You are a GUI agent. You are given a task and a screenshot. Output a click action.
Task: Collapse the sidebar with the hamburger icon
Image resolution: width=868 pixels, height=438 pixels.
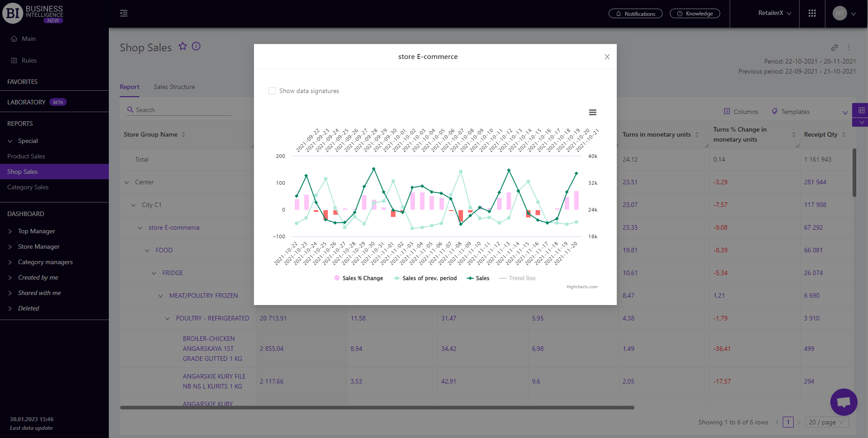tap(124, 13)
